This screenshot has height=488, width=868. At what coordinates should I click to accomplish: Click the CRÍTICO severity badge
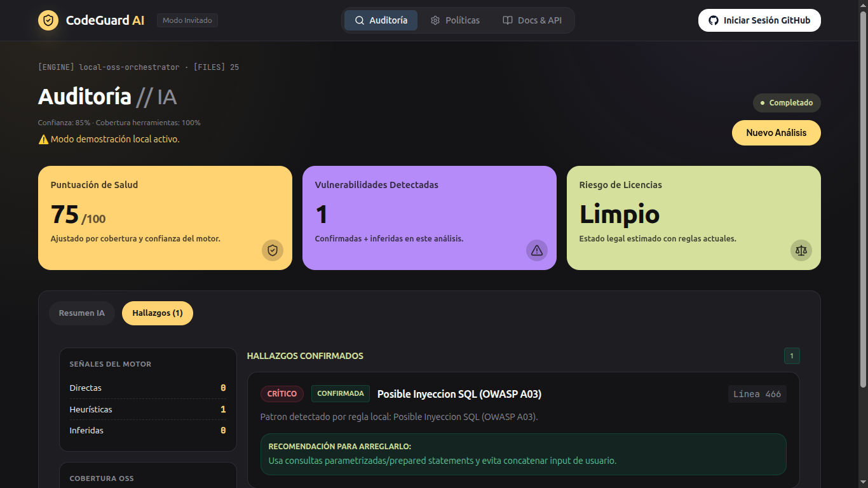tap(282, 394)
